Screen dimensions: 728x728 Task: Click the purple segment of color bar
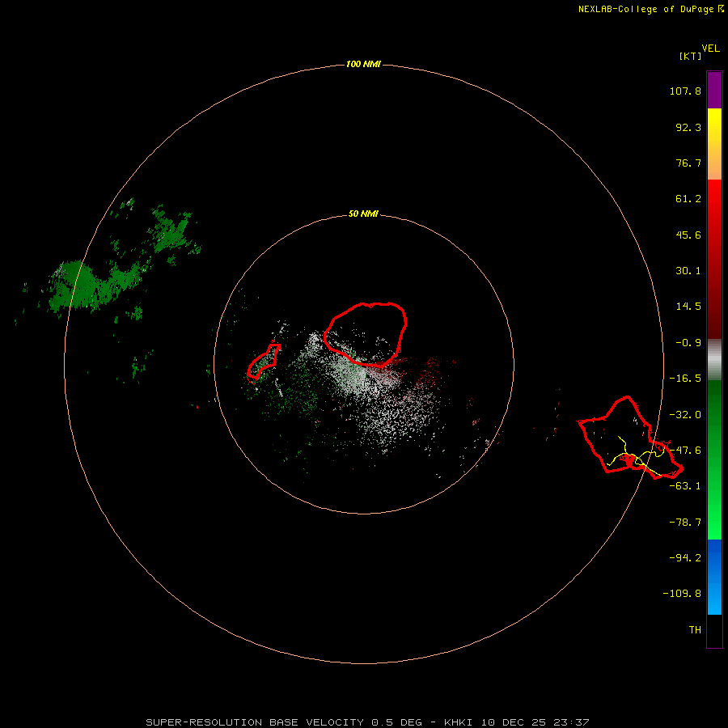click(x=714, y=90)
